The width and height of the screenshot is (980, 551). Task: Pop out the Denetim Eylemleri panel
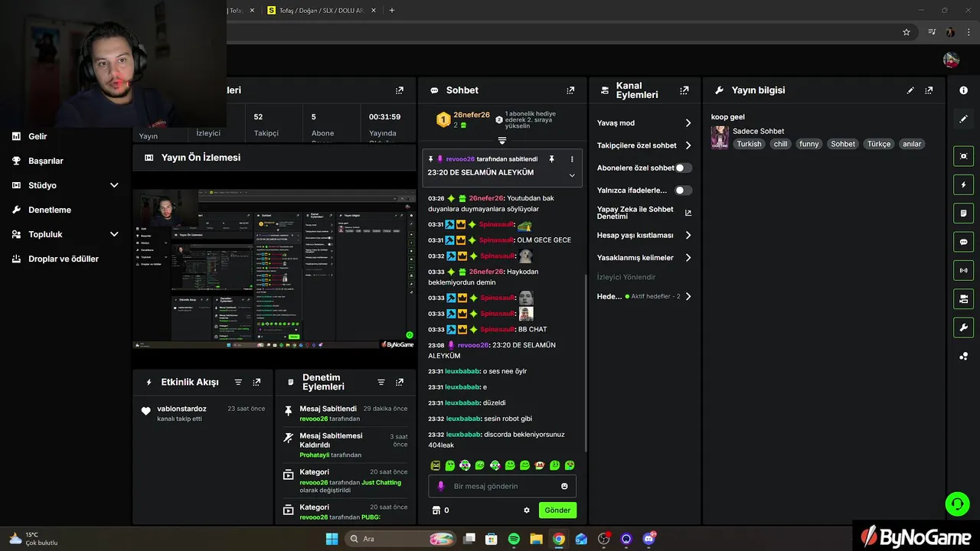click(400, 382)
